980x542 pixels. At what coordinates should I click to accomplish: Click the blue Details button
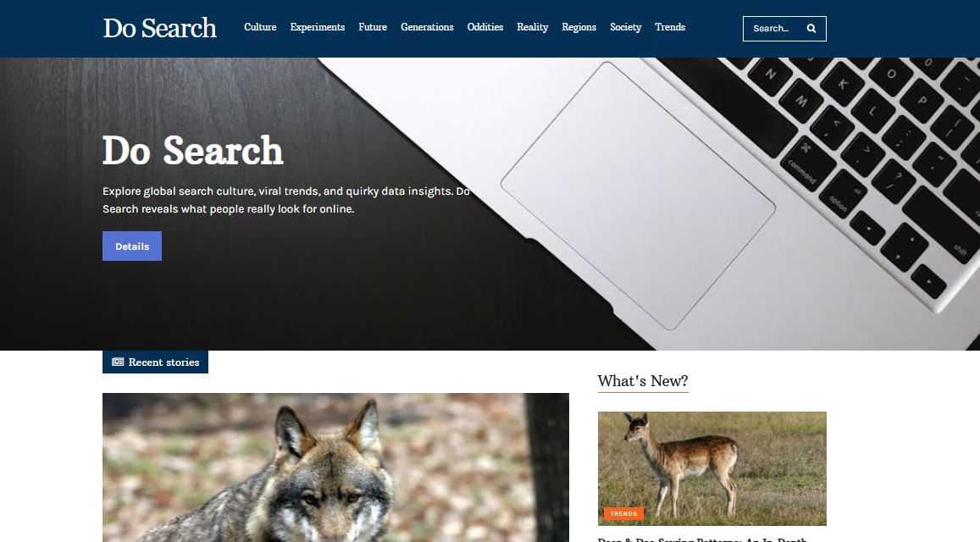point(132,246)
